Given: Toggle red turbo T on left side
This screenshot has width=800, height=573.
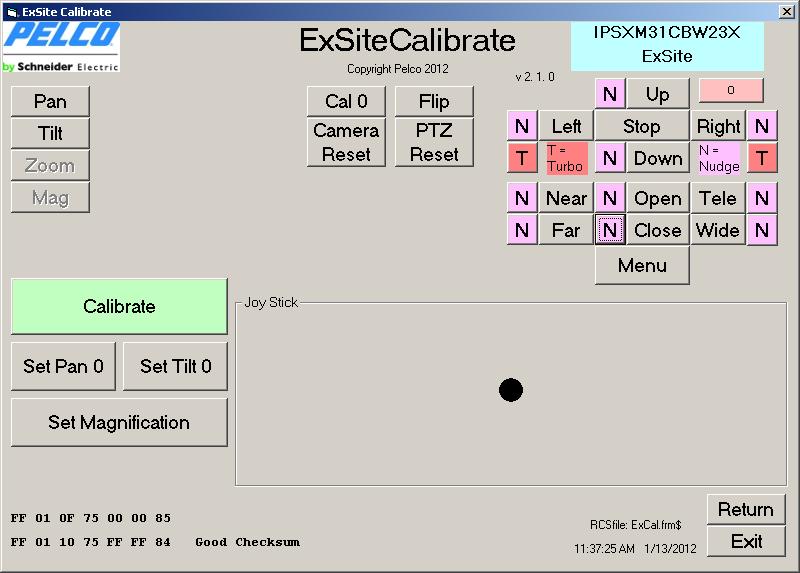Looking at the screenshot, I should pyautogui.click(x=521, y=158).
